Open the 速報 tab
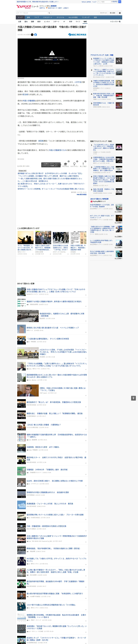 (x=28, y=17)
